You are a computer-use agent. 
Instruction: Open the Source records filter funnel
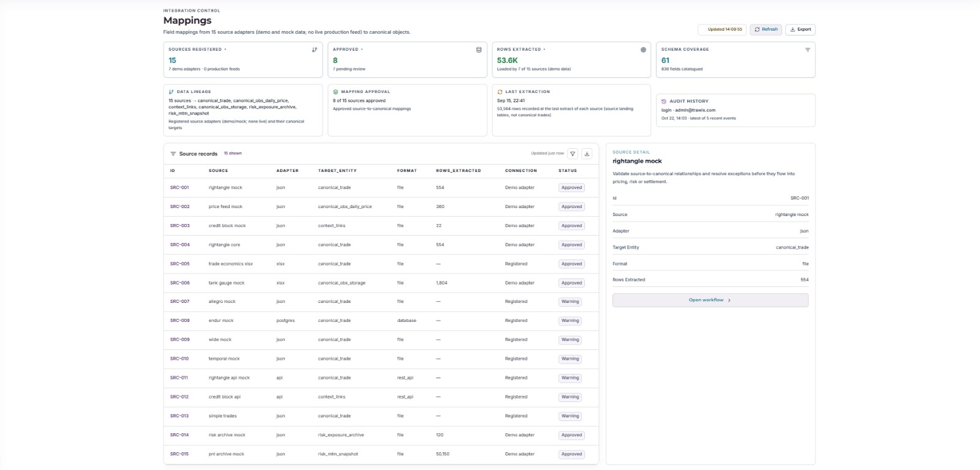tap(573, 154)
